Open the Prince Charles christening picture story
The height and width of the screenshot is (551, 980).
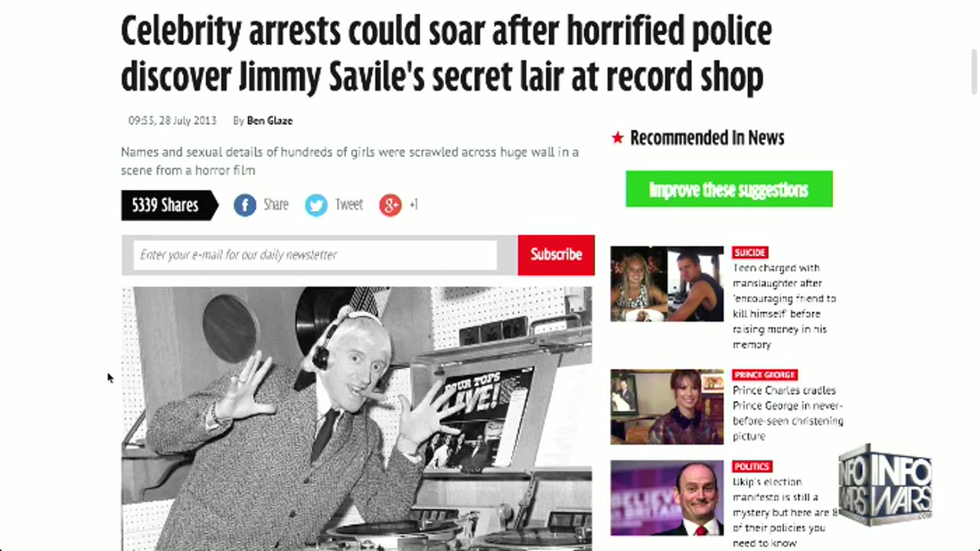[x=788, y=413]
